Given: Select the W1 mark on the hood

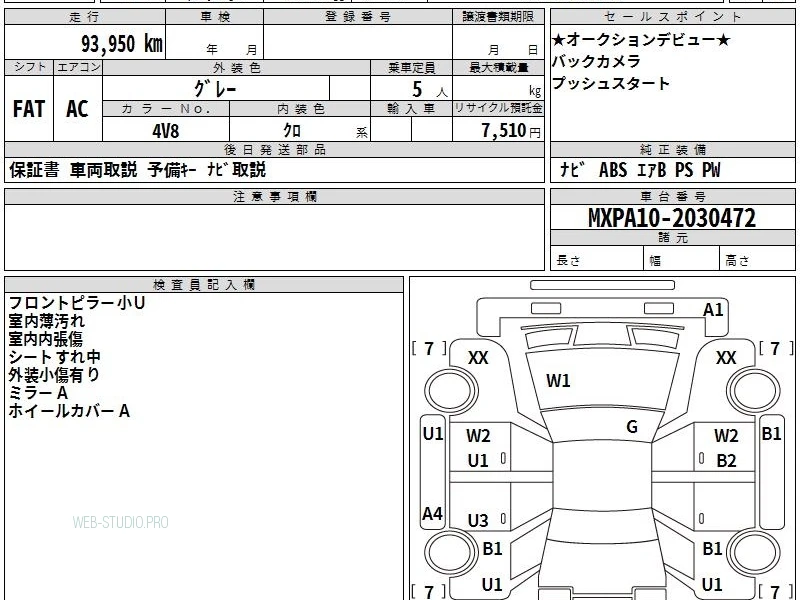Looking at the screenshot, I should [558, 381].
